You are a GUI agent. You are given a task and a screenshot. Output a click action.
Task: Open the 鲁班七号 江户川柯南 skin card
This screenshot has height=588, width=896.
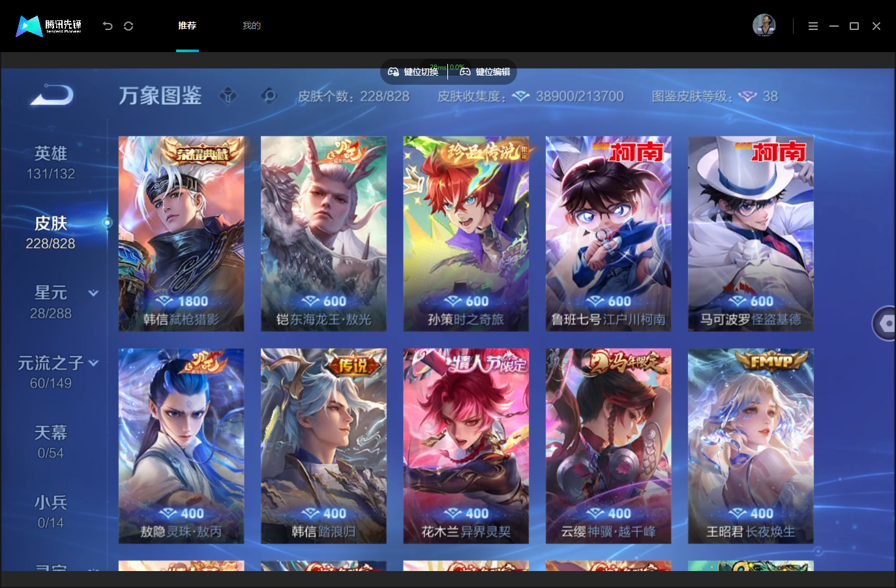[x=608, y=233]
